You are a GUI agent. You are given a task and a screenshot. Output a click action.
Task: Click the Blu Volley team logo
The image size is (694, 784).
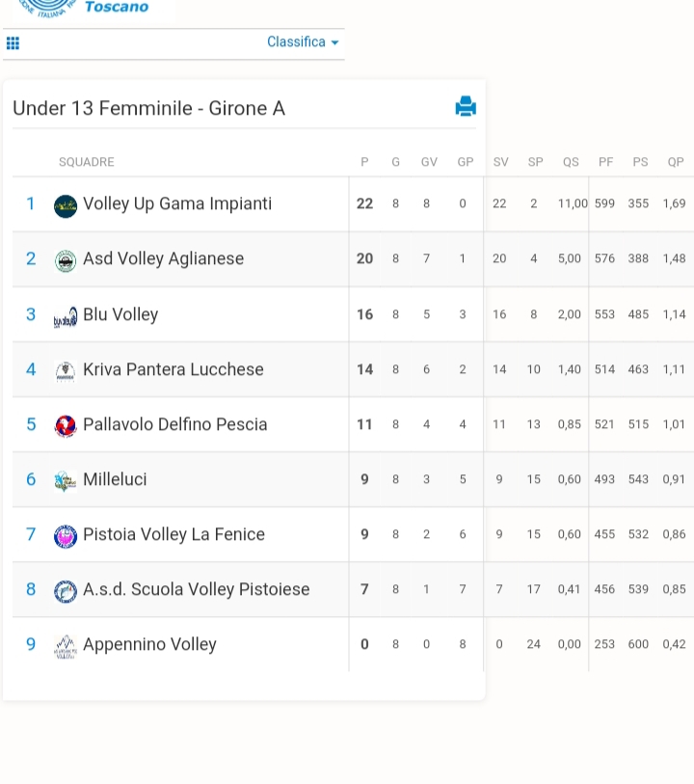(x=66, y=317)
